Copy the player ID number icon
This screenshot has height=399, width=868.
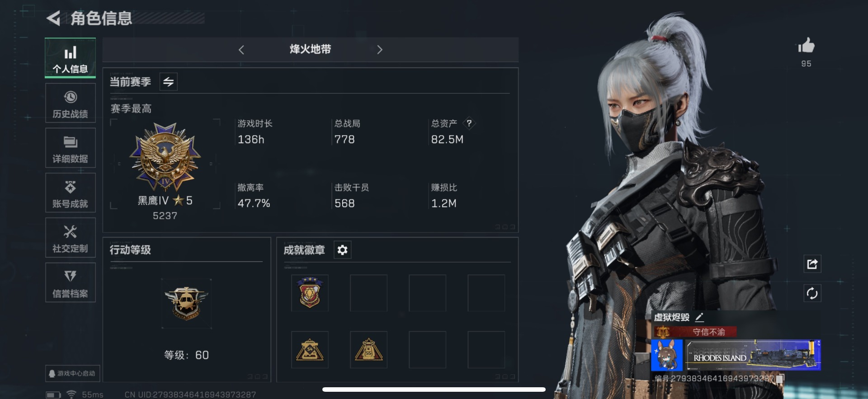point(780,378)
